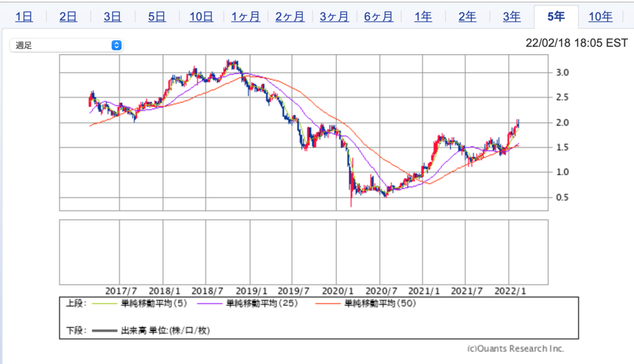Click the 2.0 price axis label
Screen dimensions: 634x364
coord(562,123)
